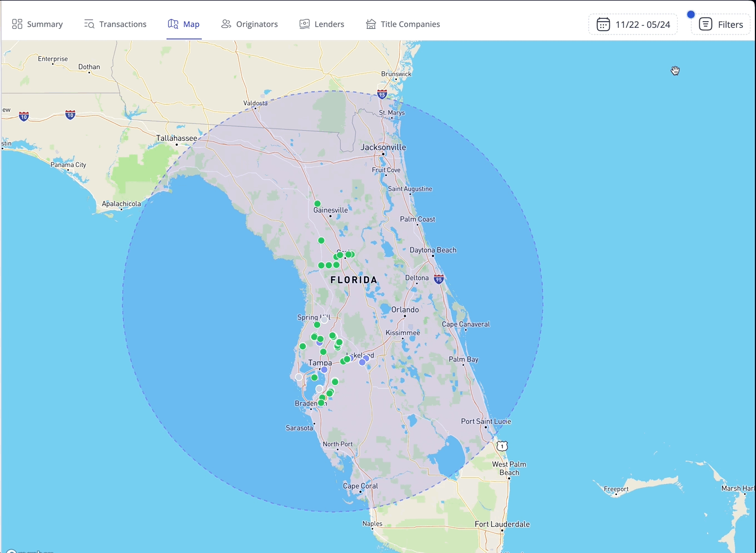Switch to the Originators tab
This screenshot has height=553, width=756.
pos(257,24)
